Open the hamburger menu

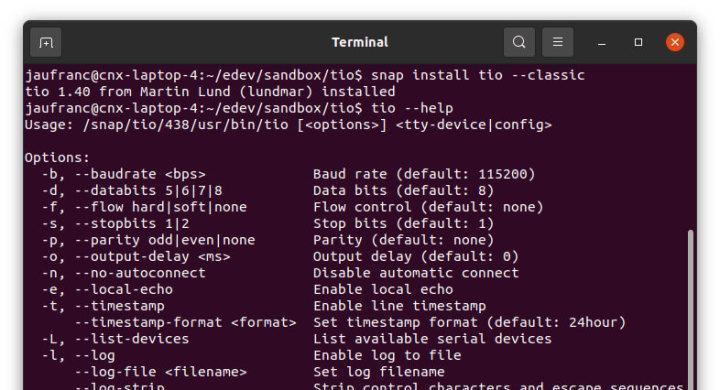click(x=557, y=42)
